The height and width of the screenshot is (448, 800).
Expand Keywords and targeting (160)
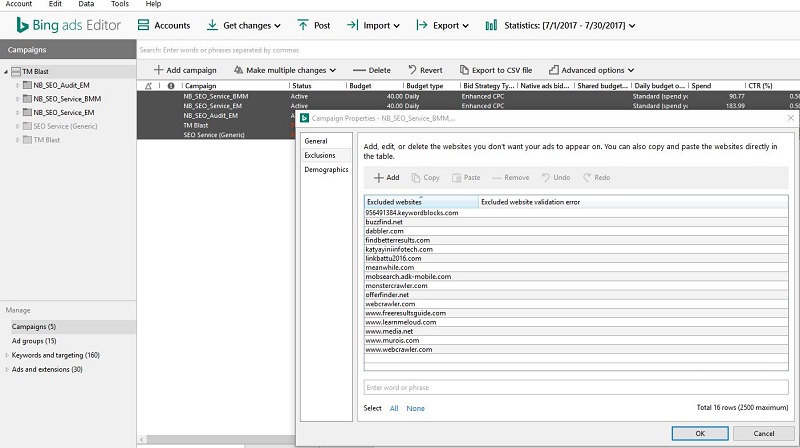tap(7, 355)
